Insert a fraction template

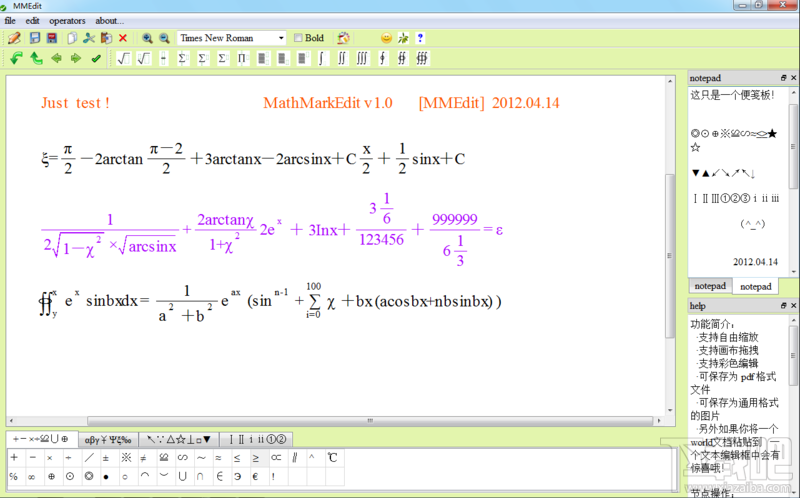pos(163,58)
